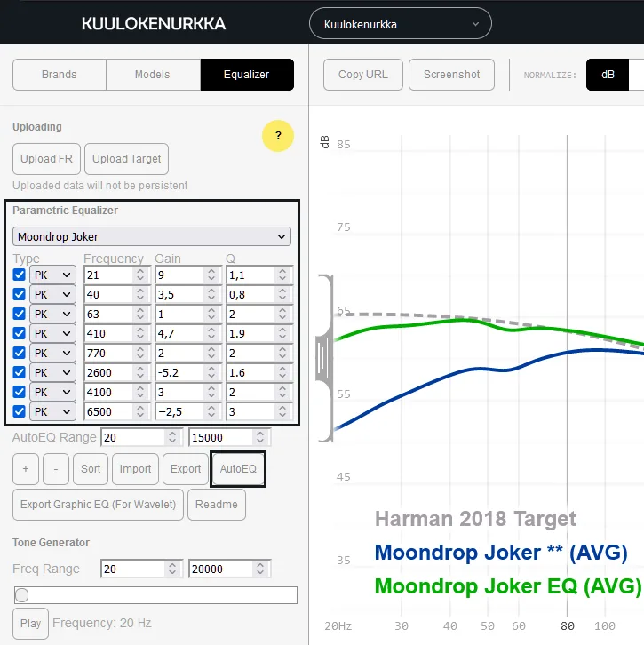Click the stepper on Q value 1.9
This screenshot has width=644, height=645.
pos(282,334)
